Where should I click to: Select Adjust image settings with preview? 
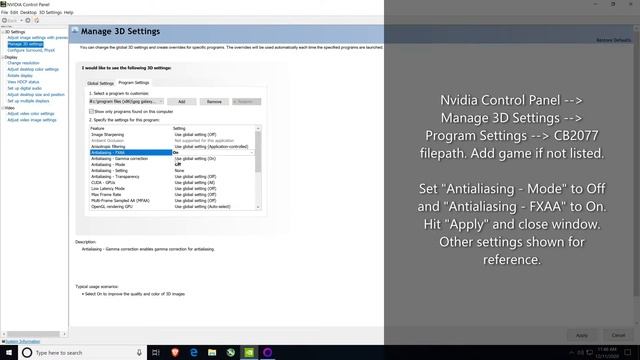38,38
